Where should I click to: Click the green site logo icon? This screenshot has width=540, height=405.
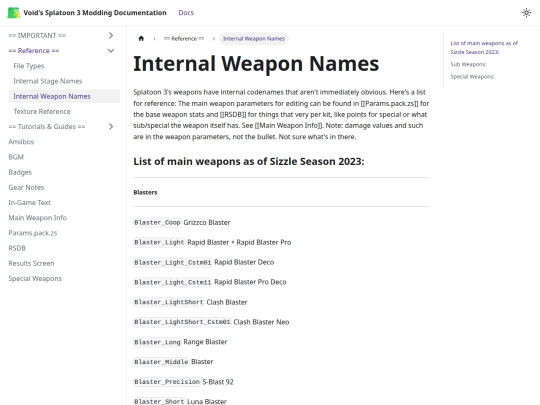(14, 13)
